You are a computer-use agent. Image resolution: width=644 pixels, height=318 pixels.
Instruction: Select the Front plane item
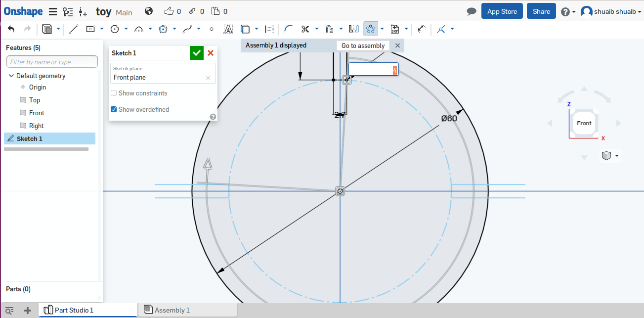(x=37, y=113)
